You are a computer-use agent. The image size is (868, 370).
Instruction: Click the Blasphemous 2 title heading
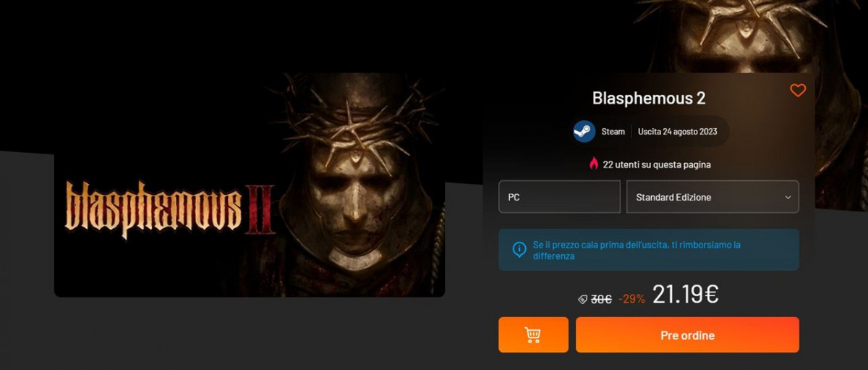tap(649, 98)
